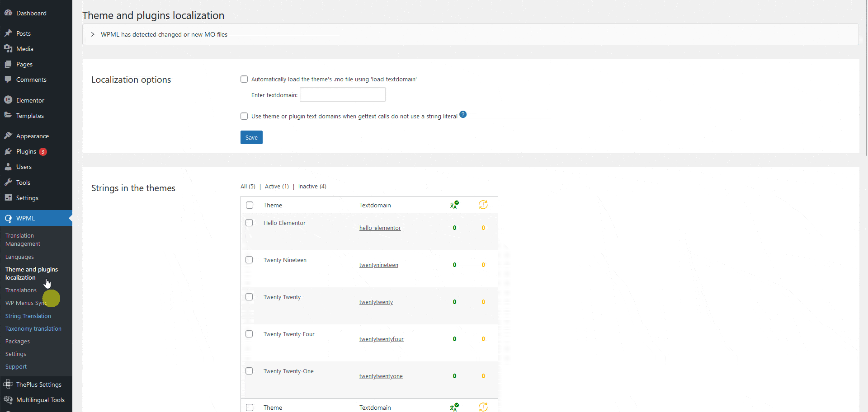Click the WordPress Settings icon

click(x=8, y=198)
